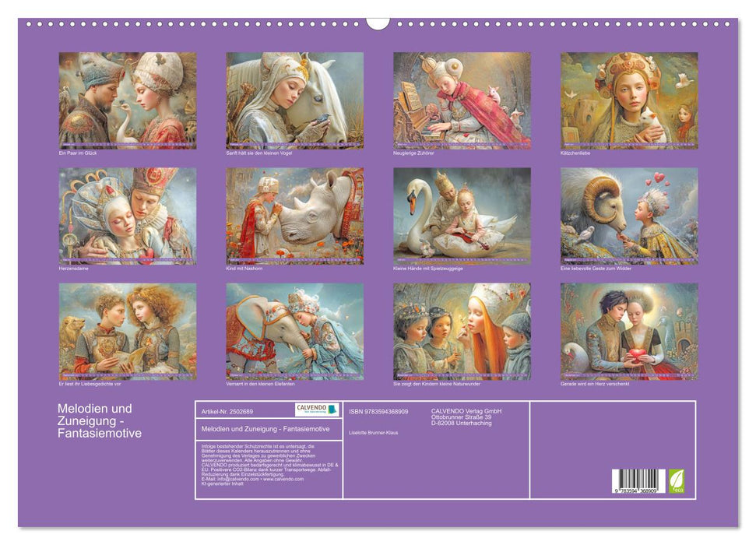
Task: Open the 'Kleine Hände mit Spielzeuggeige' swan image
Action: pyautogui.click(x=462, y=216)
